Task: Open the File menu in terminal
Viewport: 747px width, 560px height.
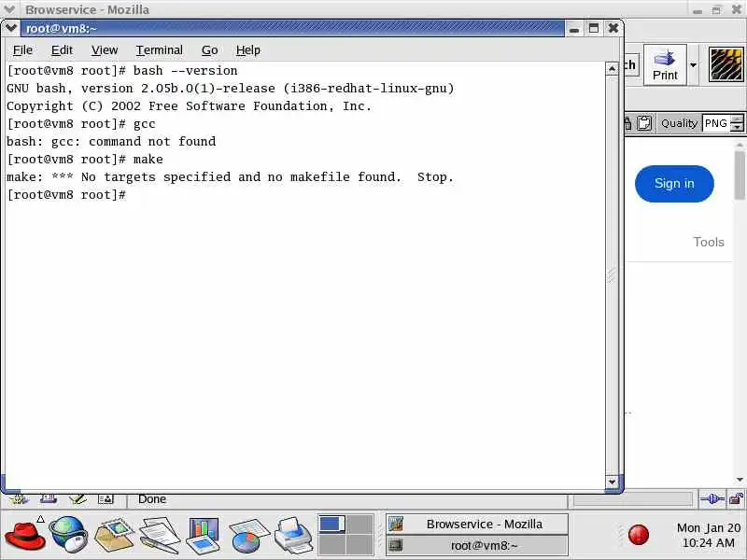Action: [x=22, y=50]
